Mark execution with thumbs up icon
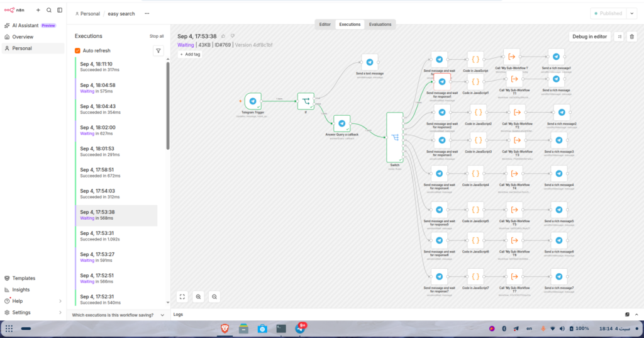 click(x=223, y=36)
